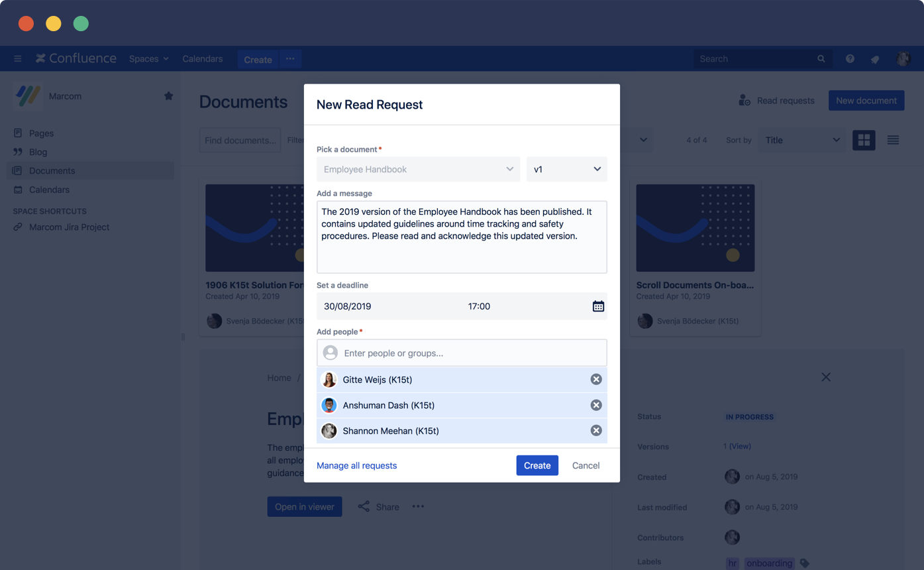Open Calendars from the top navigation

(x=203, y=58)
